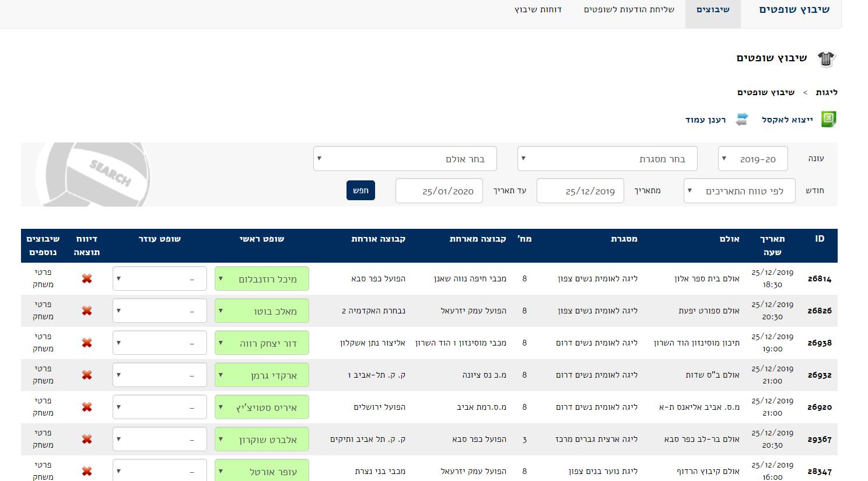This screenshot has width=868, height=481.
Task: Open the season 2019-20 dropdown
Action: pos(752,159)
